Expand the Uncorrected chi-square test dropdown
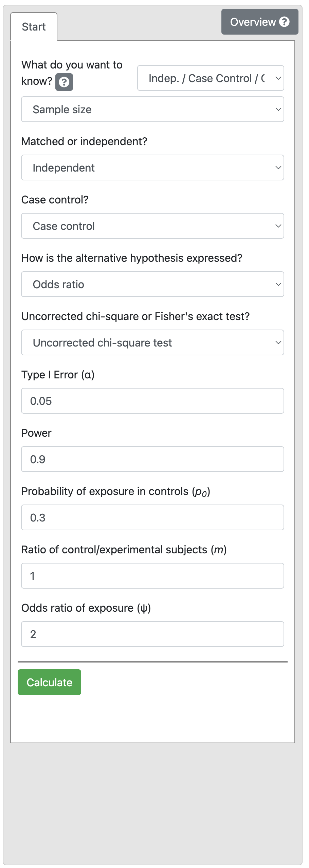Screen dimensions: 309x868 tap(152, 343)
